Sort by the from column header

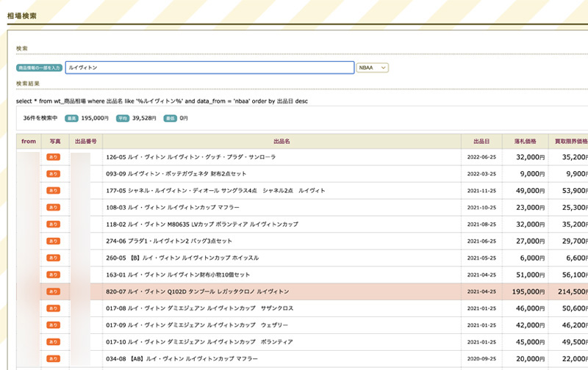pyautogui.click(x=29, y=141)
